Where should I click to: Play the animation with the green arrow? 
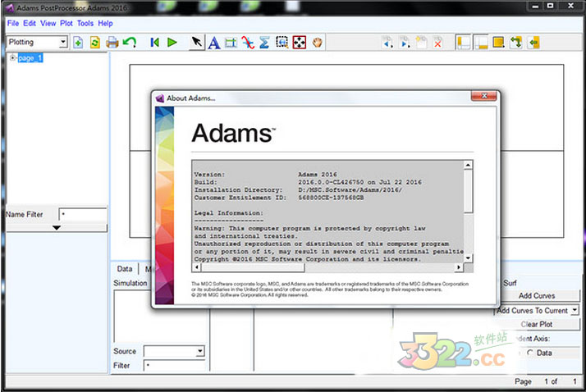click(x=172, y=42)
